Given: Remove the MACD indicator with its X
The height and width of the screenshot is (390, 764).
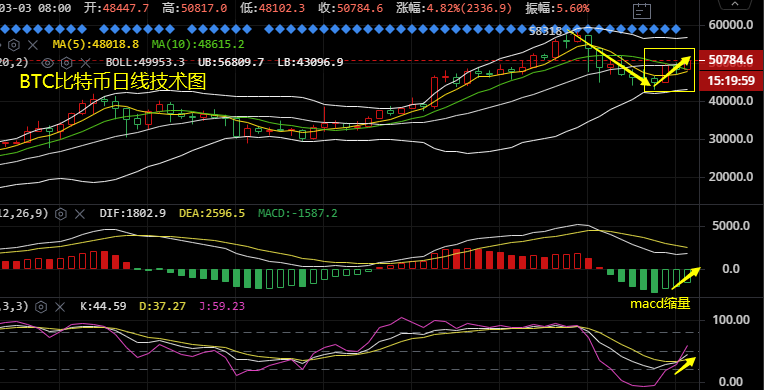Looking at the screenshot, I should click(x=79, y=214).
